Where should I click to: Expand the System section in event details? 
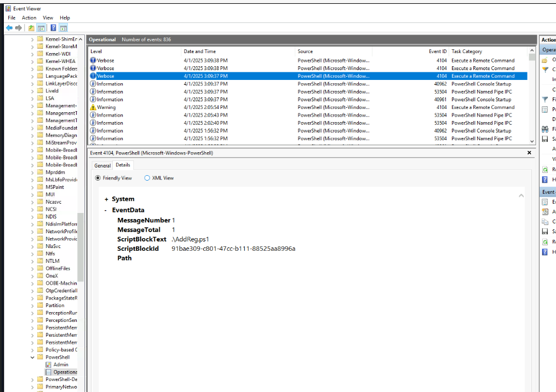[106, 199]
